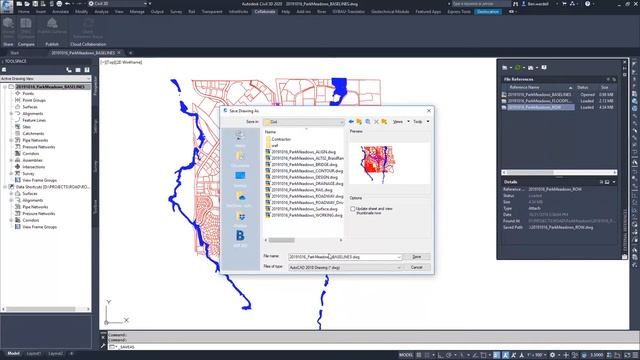640x360 pixels.
Task: Click Up one level folder icon
Action: click(x=359, y=122)
